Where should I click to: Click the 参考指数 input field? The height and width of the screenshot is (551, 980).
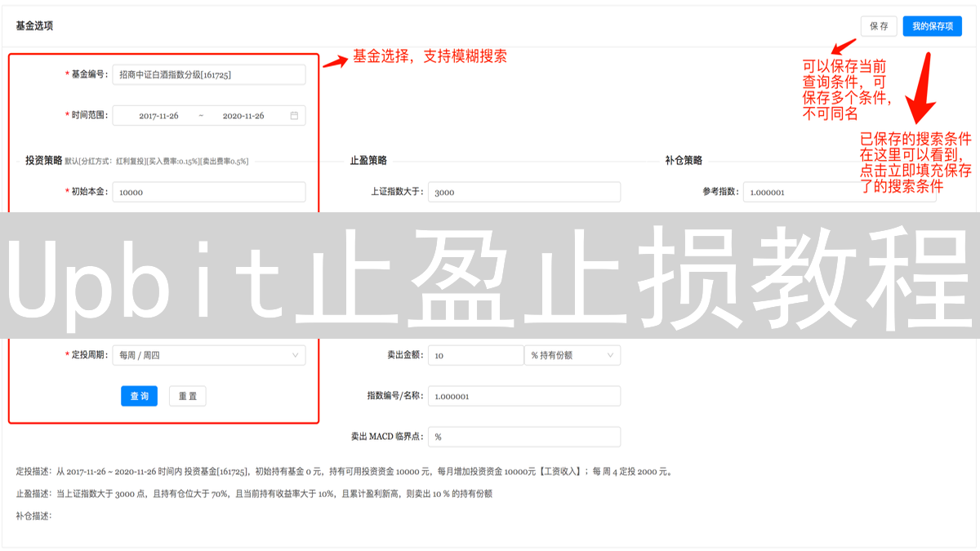coord(840,192)
